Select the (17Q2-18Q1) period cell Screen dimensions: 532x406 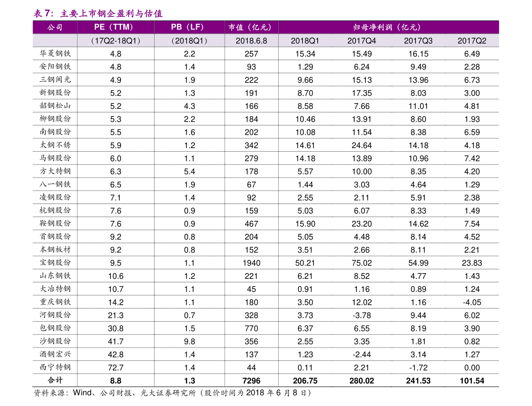click(115, 41)
